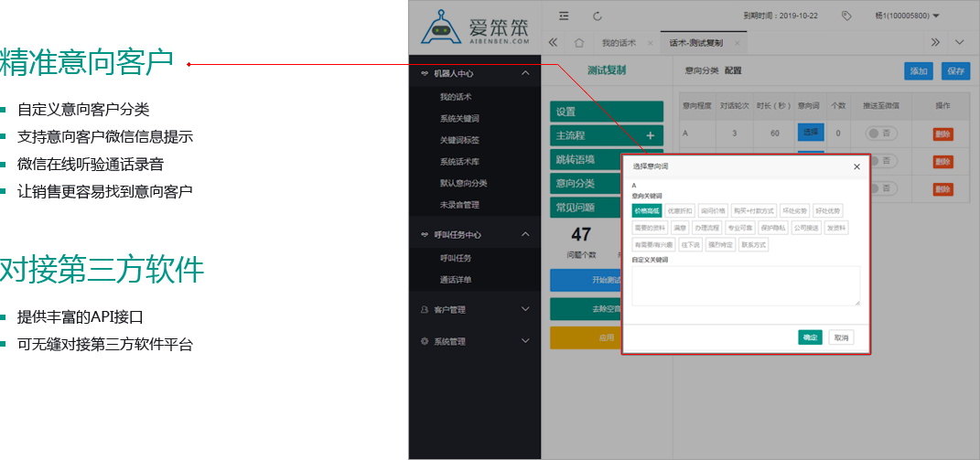Collapse the 呼叫任务中心 section chevron
This screenshot has height=460, width=980.
pyautogui.click(x=525, y=234)
